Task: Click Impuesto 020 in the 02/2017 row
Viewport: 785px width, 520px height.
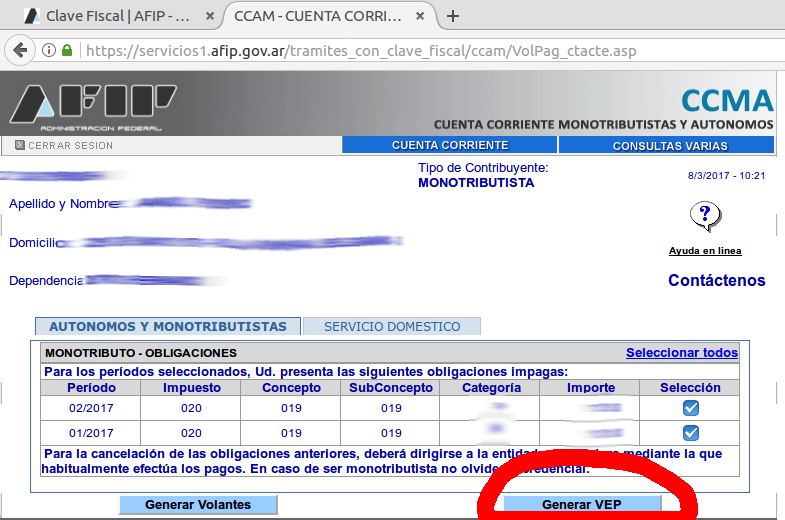Action: (x=191, y=408)
